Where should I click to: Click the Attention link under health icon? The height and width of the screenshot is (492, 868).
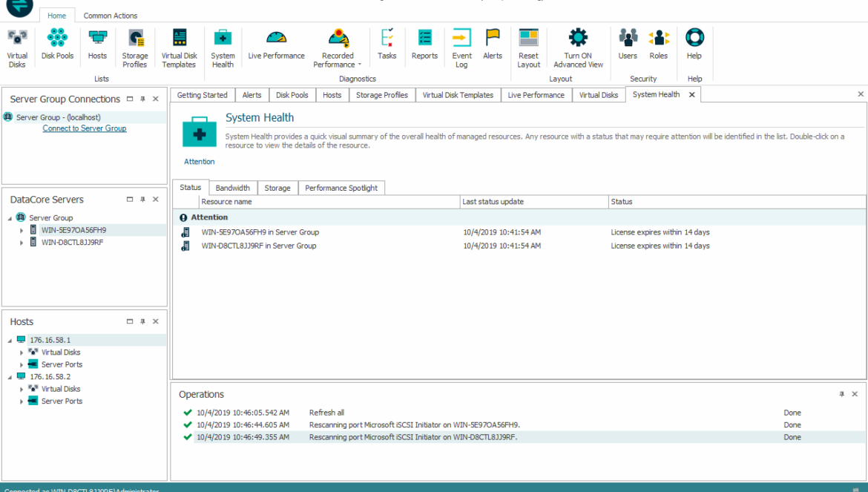point(200,162)
